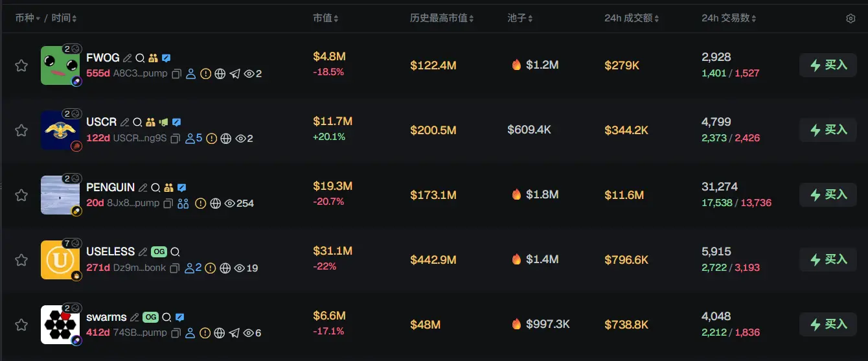This screenshot has width=868, height=361.
Task: Open the FWOG Telegram link
Action: (234, 74)
